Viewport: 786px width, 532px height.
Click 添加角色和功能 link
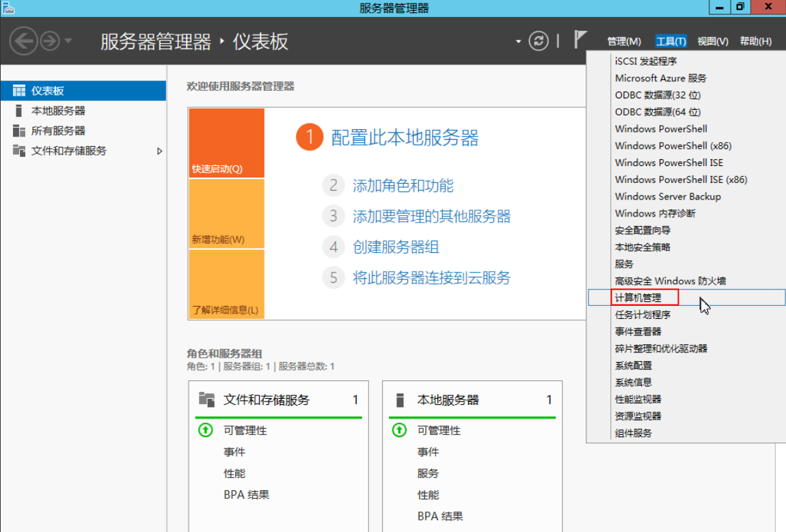(403, 186)
